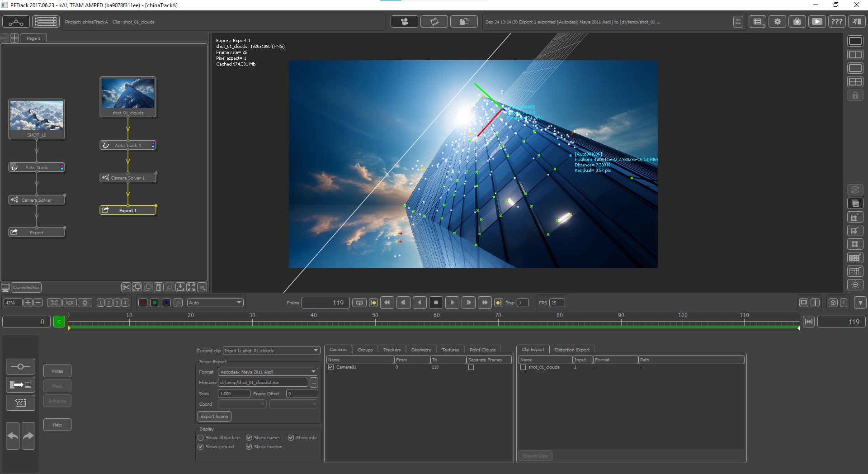The height and width of the screenshot is (474, 868).
Task: Click the preferences gear icon
Action: (778, 22)
